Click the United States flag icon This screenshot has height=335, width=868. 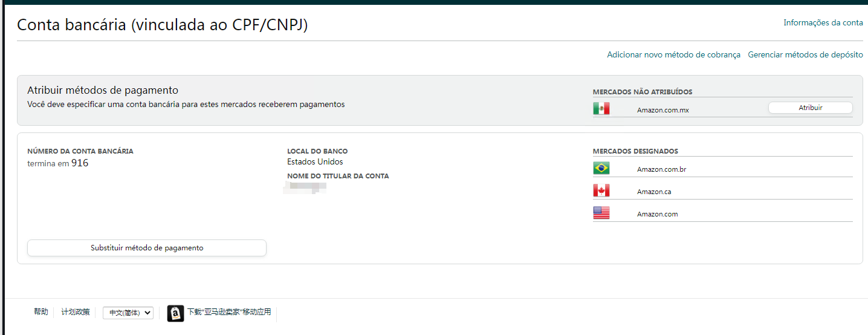[x=601, y=213]
